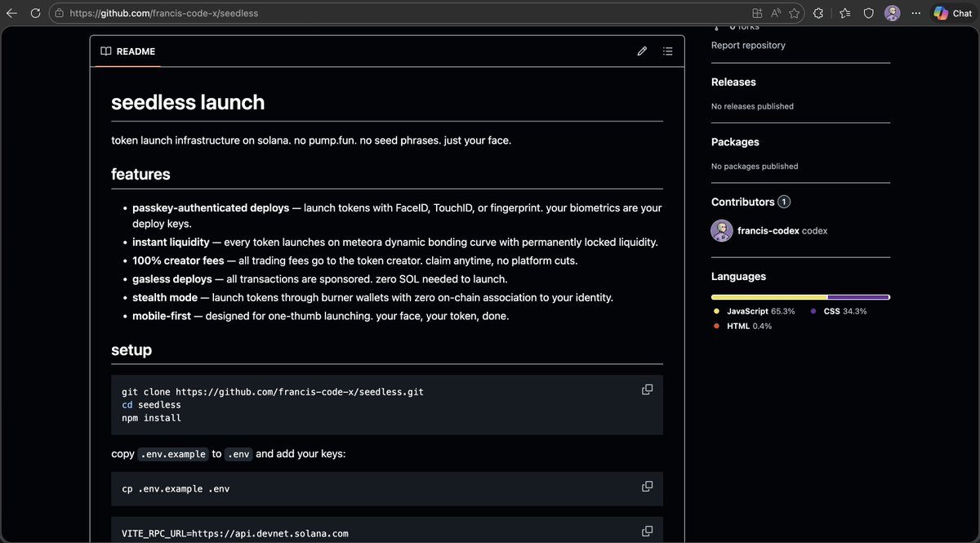Copy the cp .env.example command

(x=647, y=487)
